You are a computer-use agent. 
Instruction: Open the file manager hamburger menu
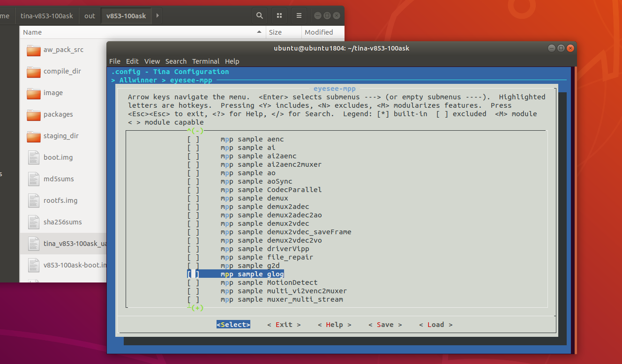click(299, 15)
